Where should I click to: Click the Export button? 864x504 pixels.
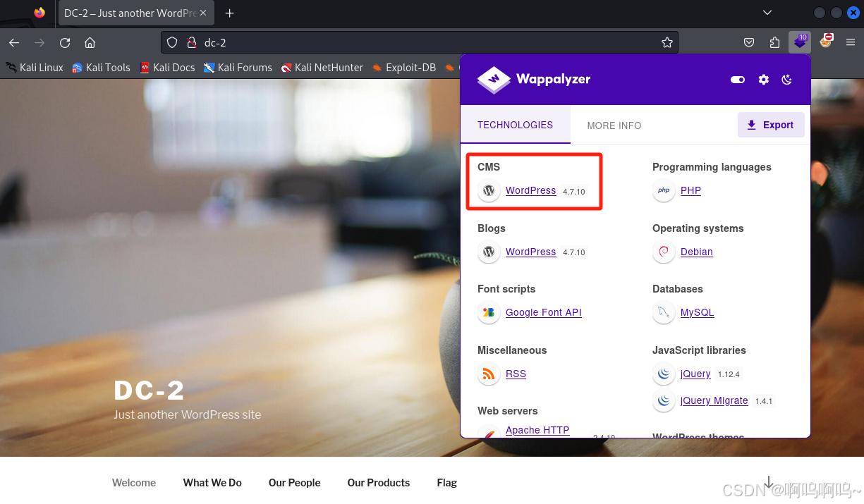[771, 125]
